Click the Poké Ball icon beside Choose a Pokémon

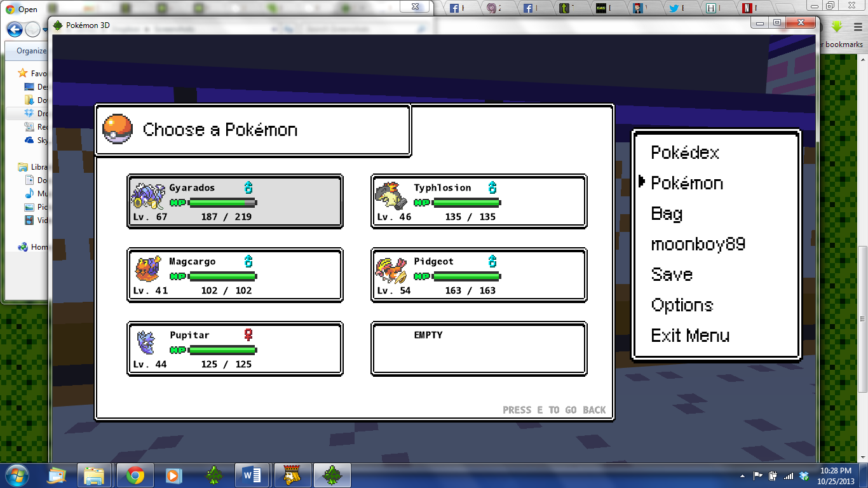(118, 129)
